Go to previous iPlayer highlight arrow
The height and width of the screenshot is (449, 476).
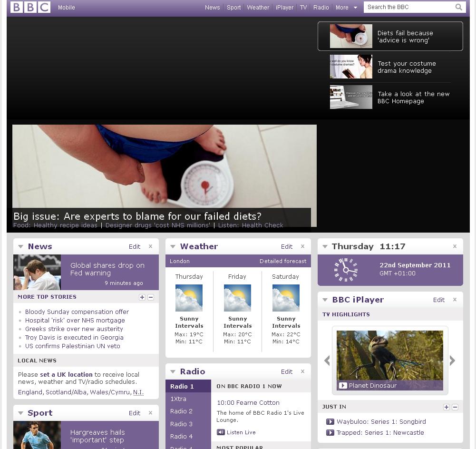[327, 361]
